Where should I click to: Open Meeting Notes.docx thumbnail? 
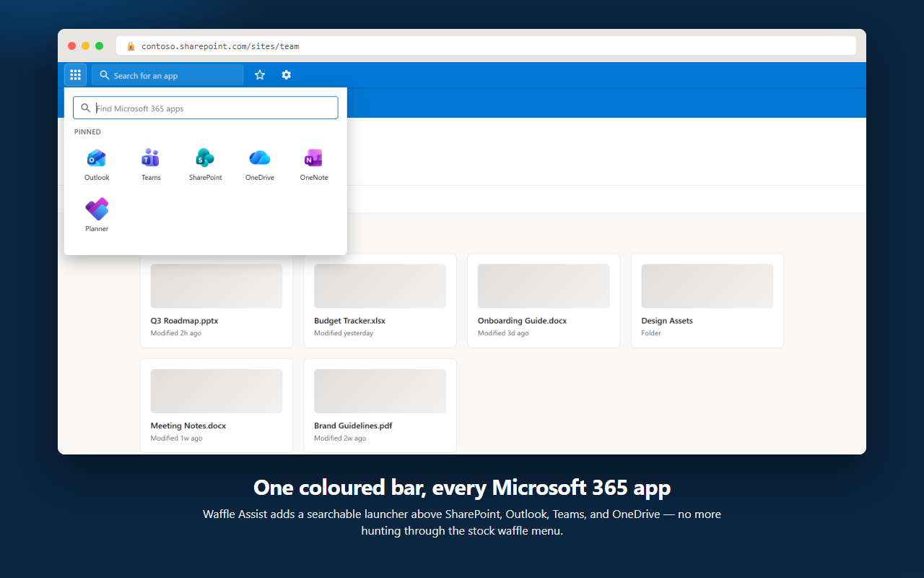coord(217,391)
